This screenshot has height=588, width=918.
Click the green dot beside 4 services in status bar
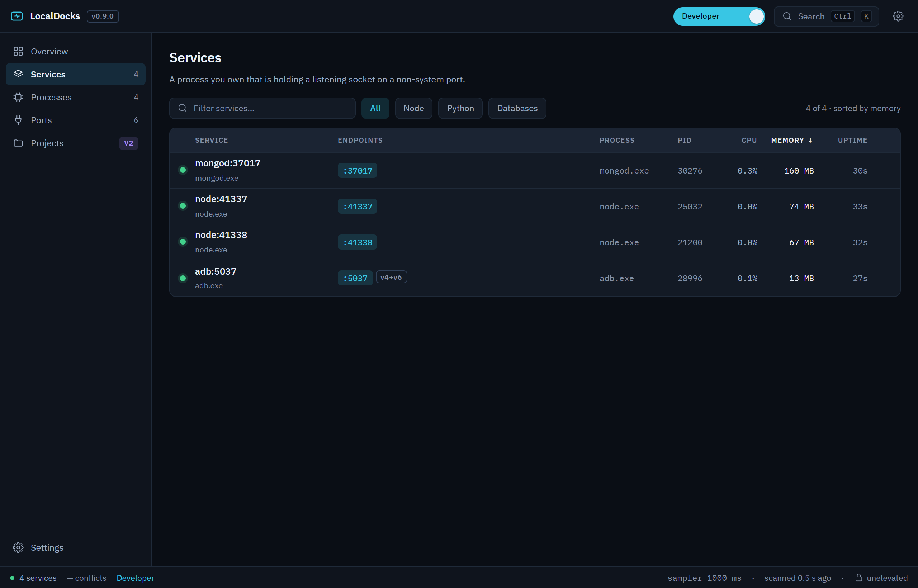tap(12, 578)
